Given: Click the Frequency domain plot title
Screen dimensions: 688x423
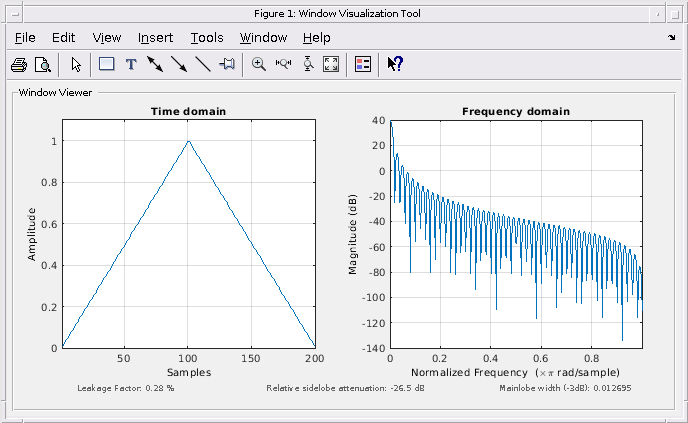Looking at the screenshot, I should pos(516,111).
